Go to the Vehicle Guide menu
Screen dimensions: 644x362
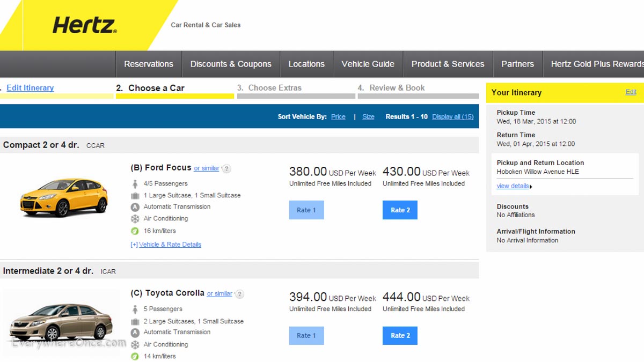pyautogui.click(x=368, y=64)
